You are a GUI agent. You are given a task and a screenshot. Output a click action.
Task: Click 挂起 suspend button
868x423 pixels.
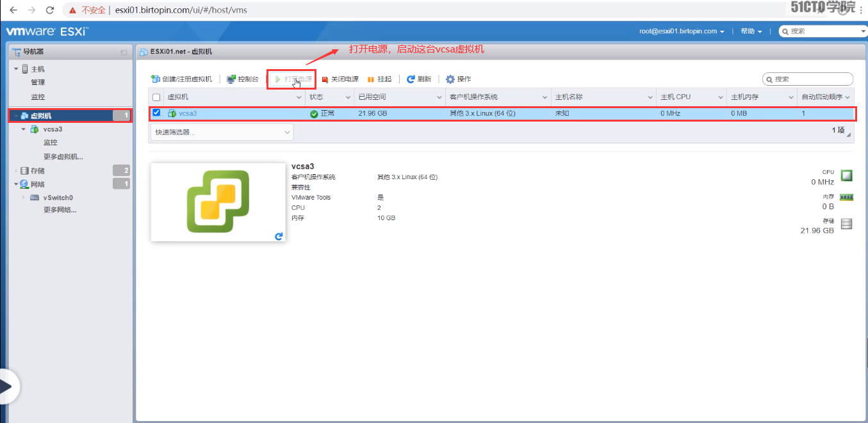379,79
